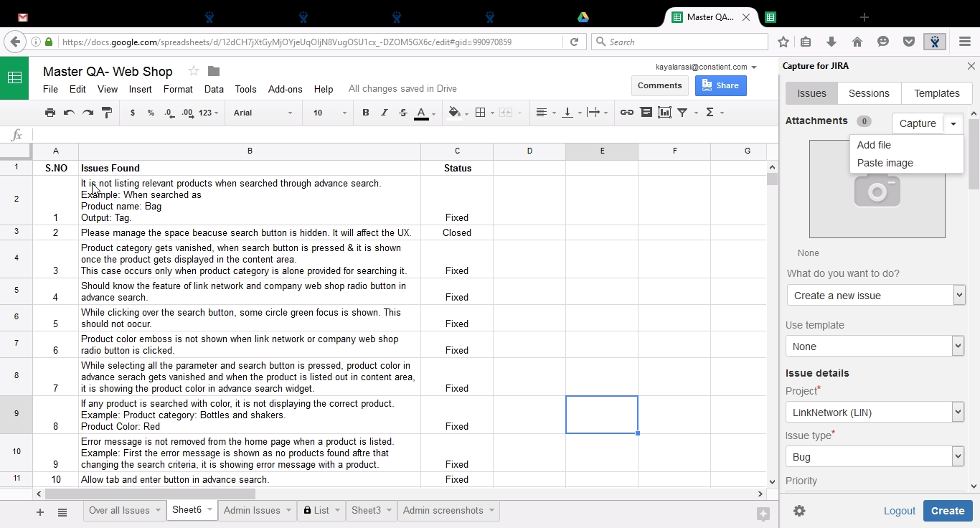Switch to the Templates tab in Capture for JIRA
The width and height of the screenshot is (980, 528).
(x=937, y=93)
